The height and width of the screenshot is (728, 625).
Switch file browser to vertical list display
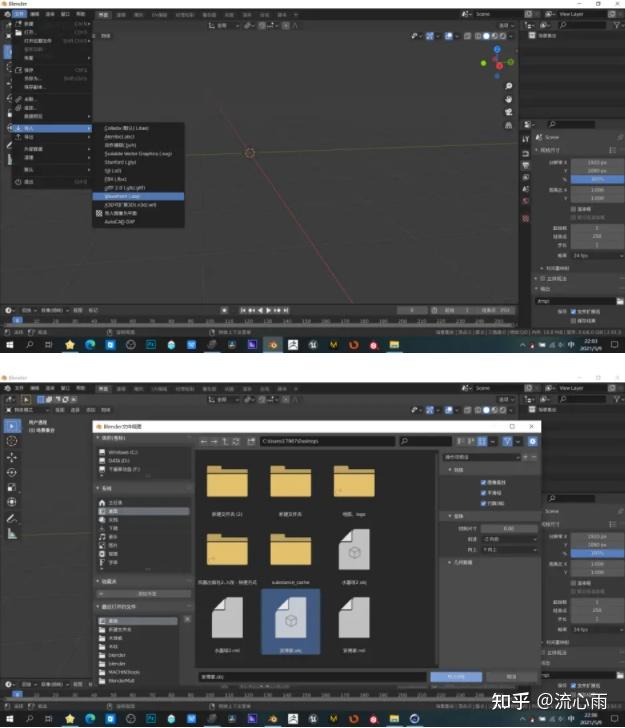point(461,442)
